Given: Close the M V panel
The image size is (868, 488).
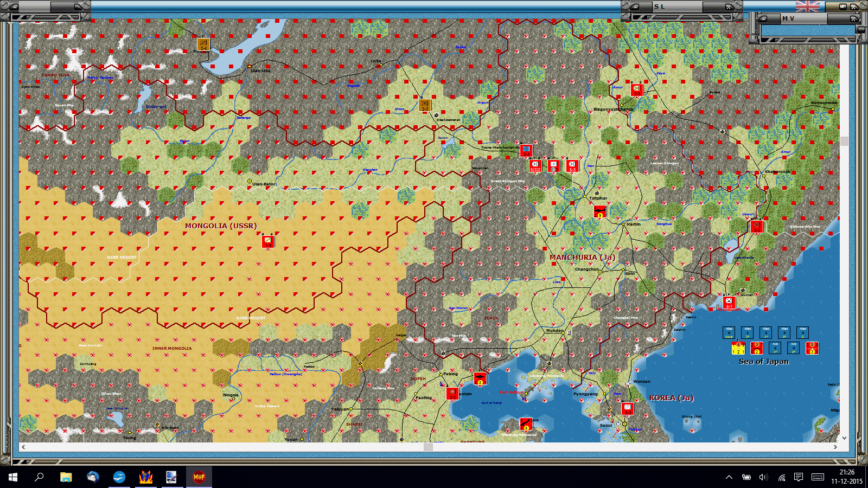Looking at the screenshot, I should [853, 18].
